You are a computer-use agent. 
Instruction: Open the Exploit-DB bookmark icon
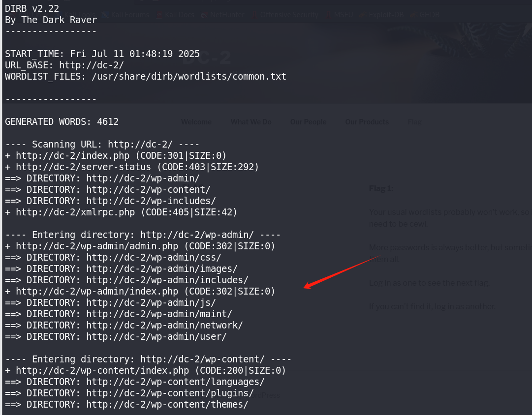[363, 15]
